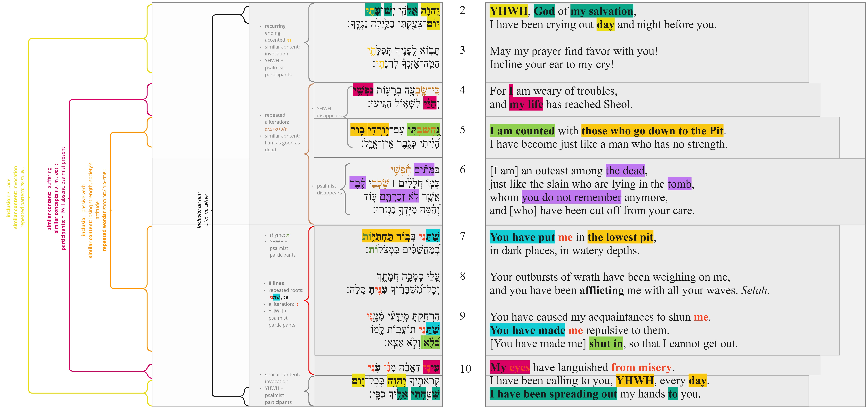
Task: Click verse number 10
Action: [465, 369]
